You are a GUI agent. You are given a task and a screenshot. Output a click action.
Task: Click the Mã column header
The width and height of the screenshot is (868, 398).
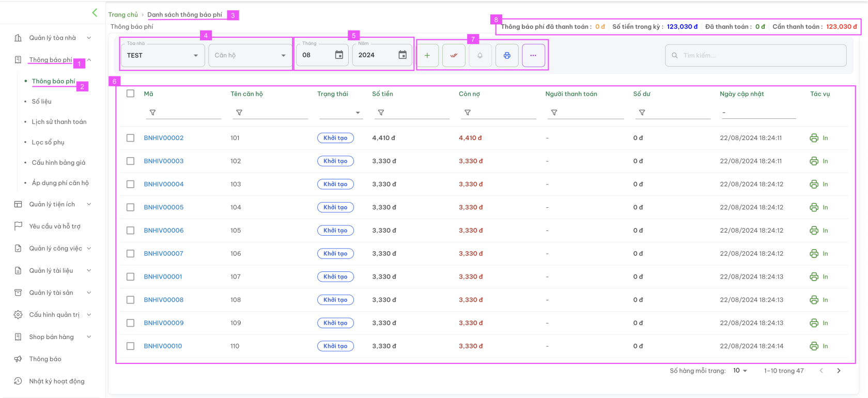[148, 94]
